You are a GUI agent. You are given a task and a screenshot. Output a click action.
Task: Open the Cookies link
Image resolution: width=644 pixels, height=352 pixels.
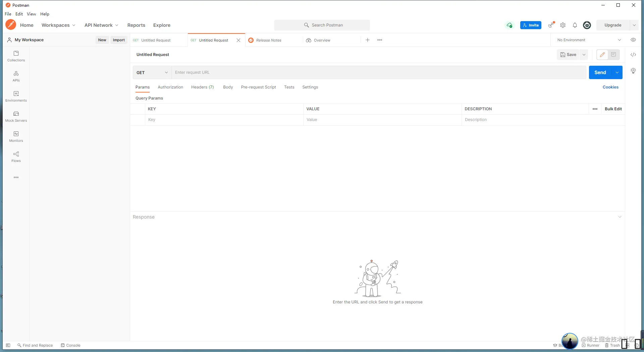tap(610, 87)
